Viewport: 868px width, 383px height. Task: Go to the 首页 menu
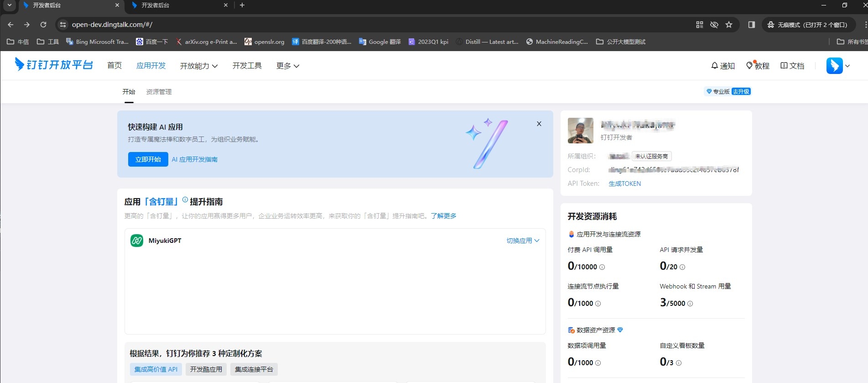click(114, 65)
